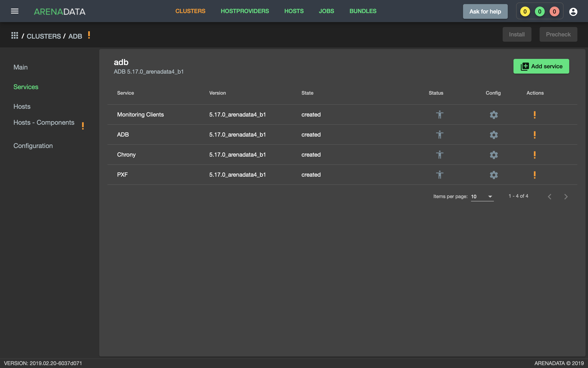Click the Arenadata logo
The width and height of the screenshot is (588, 368).
60,11
